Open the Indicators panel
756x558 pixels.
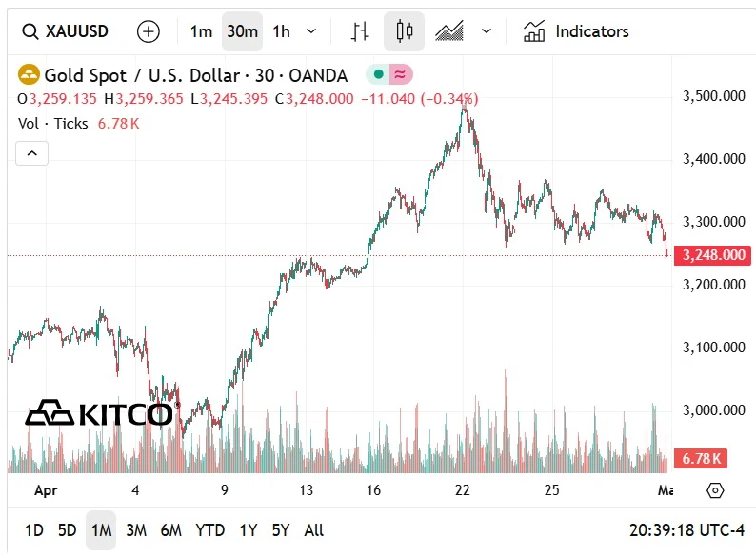click(x=576, y=31)
